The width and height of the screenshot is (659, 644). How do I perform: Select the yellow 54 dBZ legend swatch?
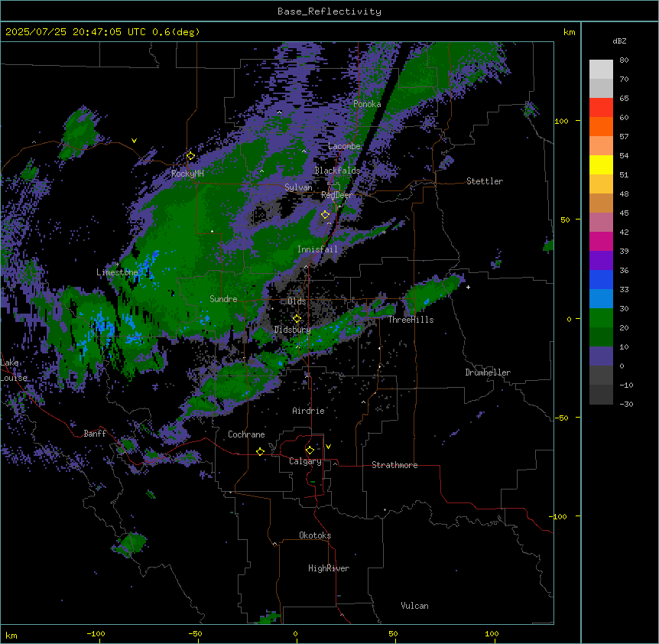pos(601,164)
